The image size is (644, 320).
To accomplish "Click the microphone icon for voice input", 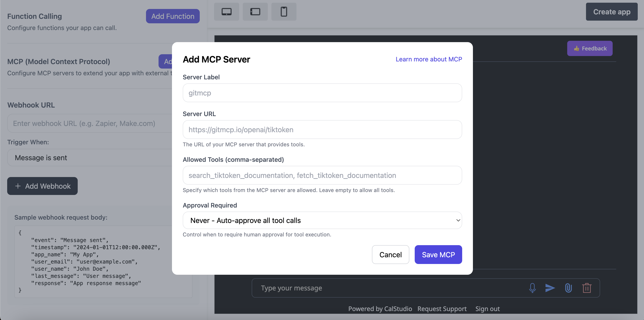I will tap(532, 288).
